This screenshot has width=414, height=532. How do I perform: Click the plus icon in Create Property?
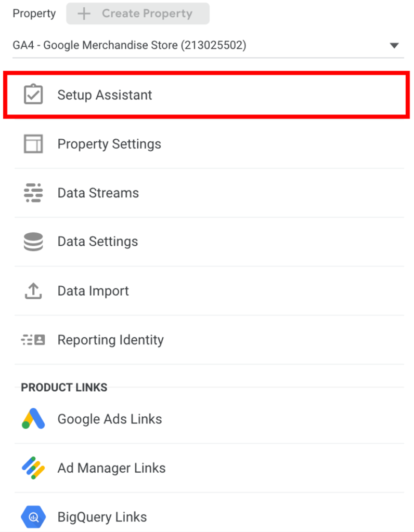click(83, 14)
